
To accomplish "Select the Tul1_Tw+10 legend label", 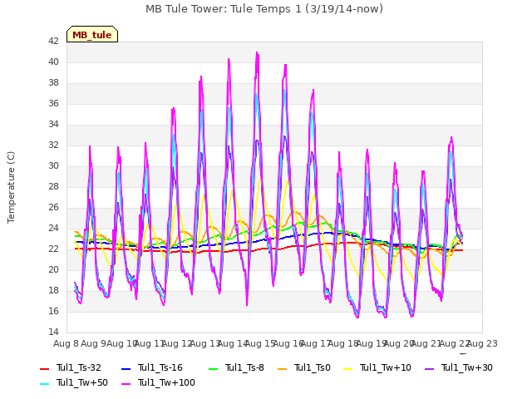I will 386,367.
